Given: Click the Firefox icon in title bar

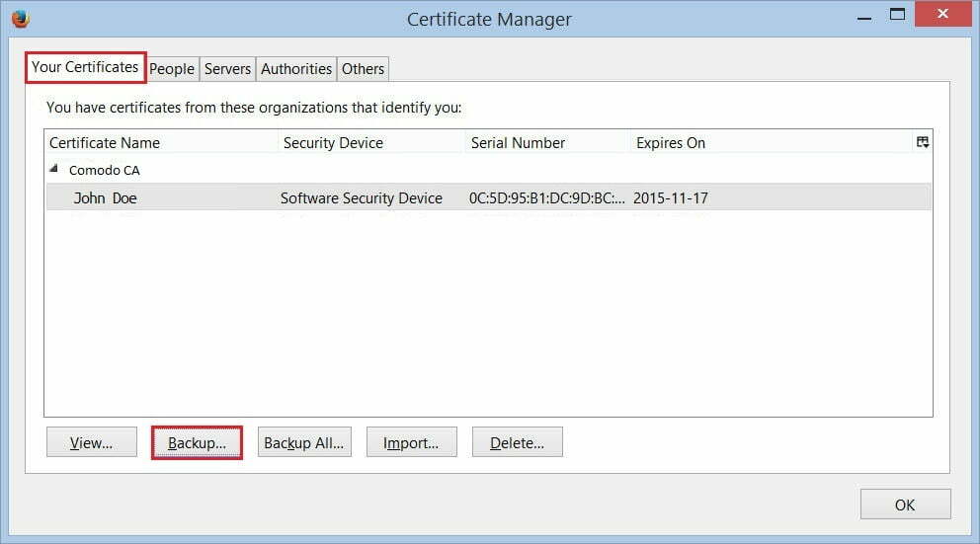Looking at the screenshot, I should click(x=20, y=19).
